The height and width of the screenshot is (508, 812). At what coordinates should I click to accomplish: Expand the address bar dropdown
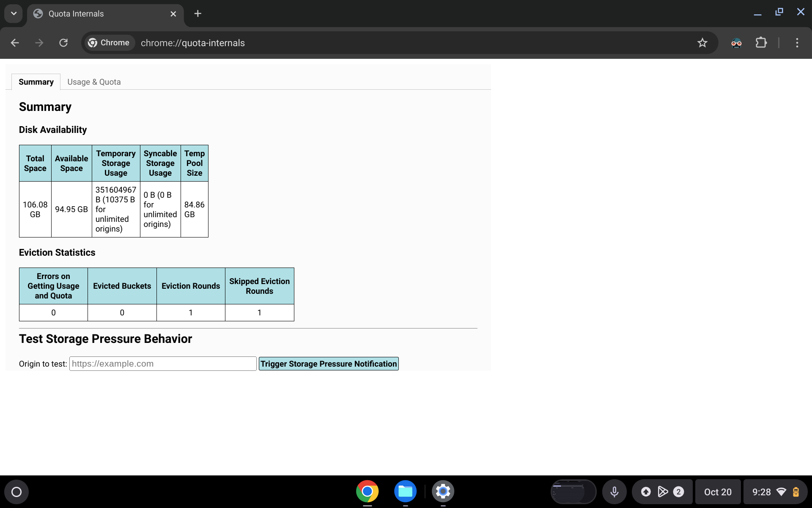(x=13, y=13)
